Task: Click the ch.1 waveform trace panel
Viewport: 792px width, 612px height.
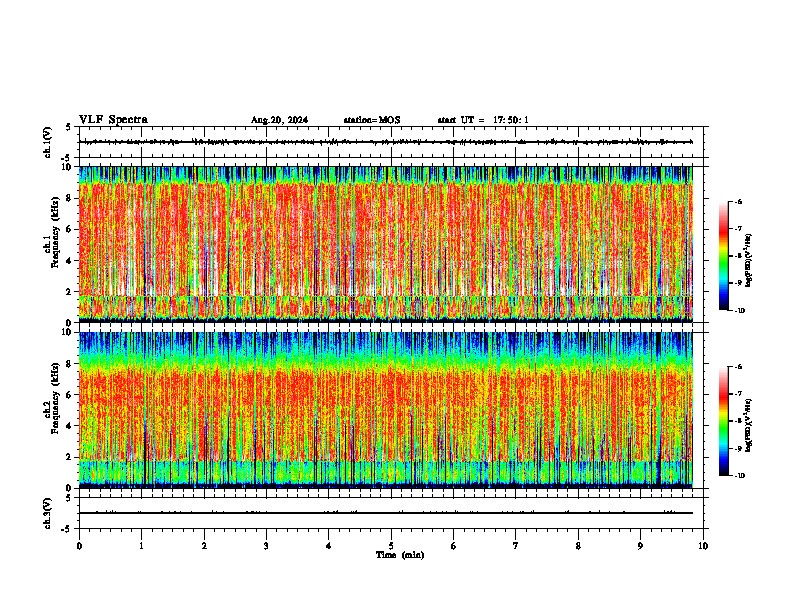Action: point(391,142)
